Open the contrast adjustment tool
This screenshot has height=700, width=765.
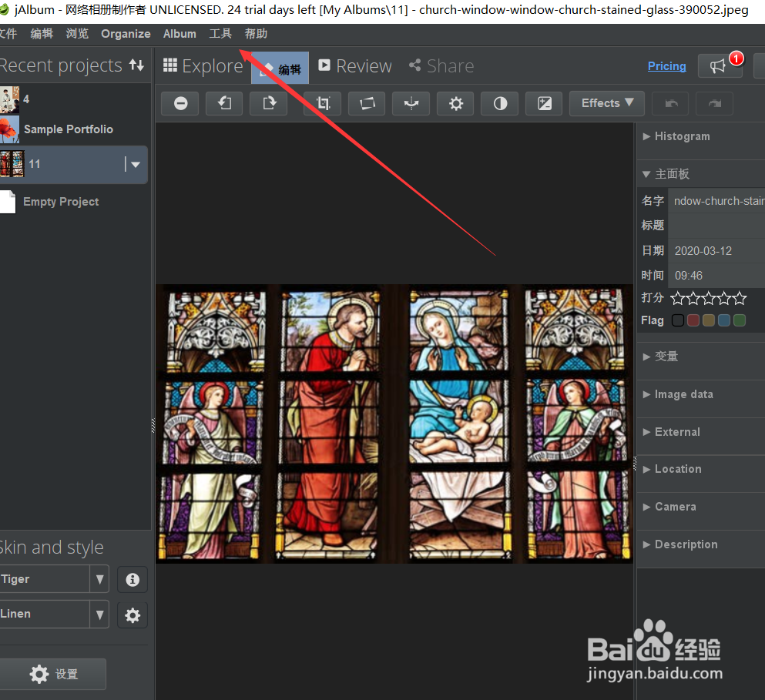(500, 103)
